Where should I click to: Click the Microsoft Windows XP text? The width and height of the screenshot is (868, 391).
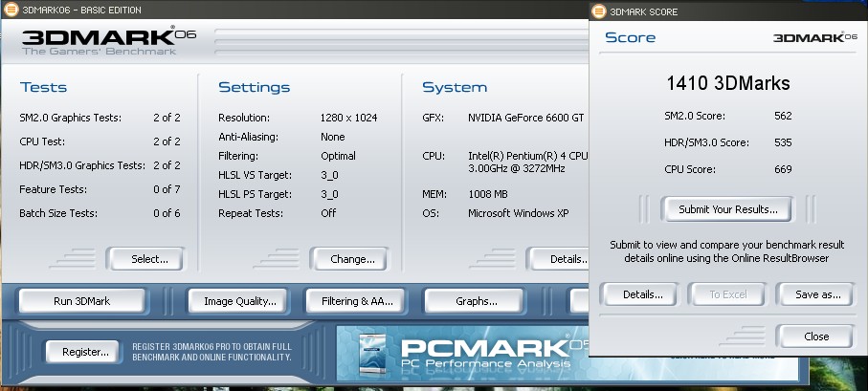coord(518,213)
